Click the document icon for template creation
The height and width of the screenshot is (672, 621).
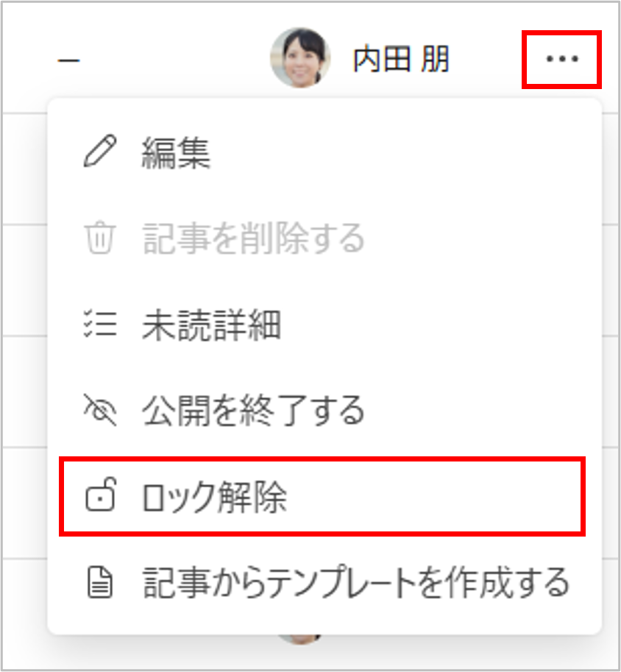[100, 582]
